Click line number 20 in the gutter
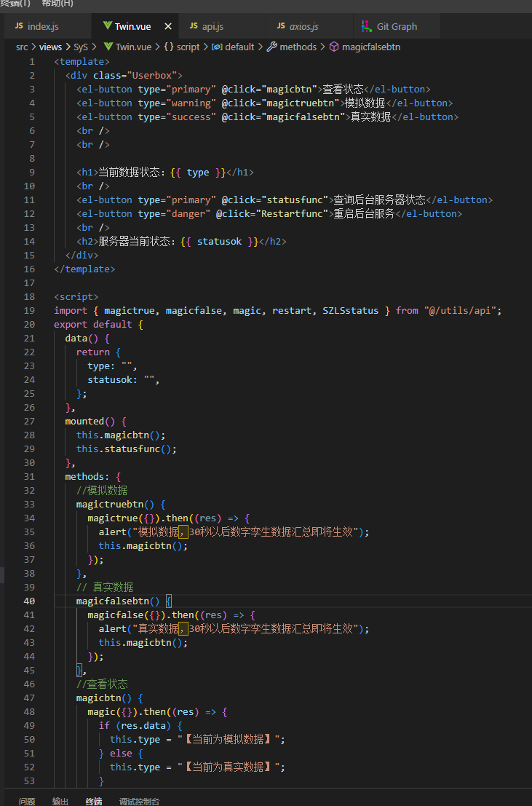This screenshot has width=532, height=806. [29, 324]
